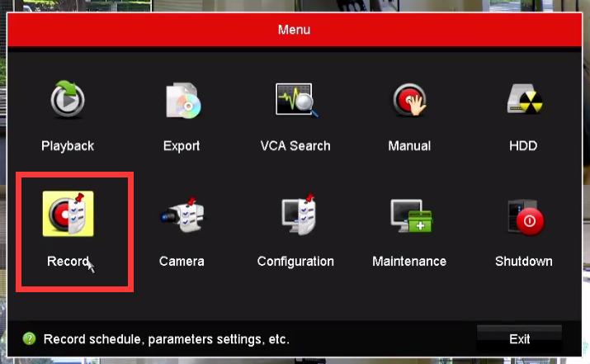Click the red Menu title bar
590x364 pixels.
295,30
